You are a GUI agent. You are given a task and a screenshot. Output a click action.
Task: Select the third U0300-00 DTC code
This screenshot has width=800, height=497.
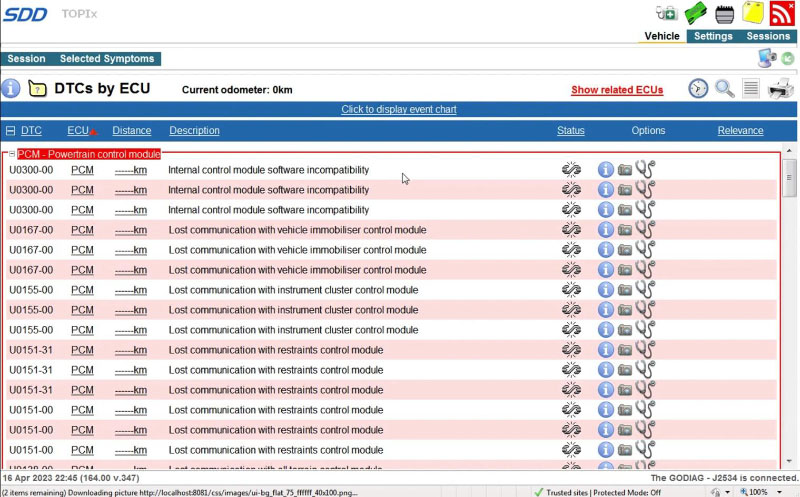pos(31,210)
